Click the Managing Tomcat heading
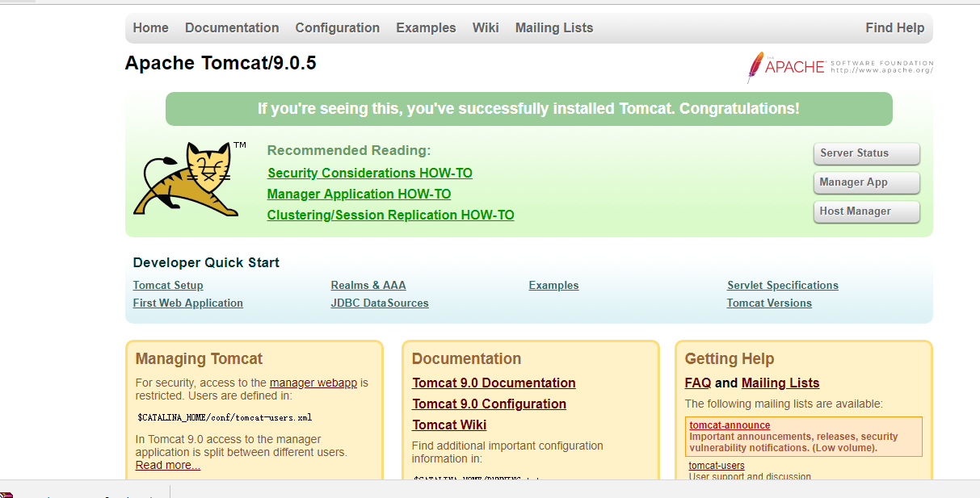980x498 pixels. pos(199,358)
